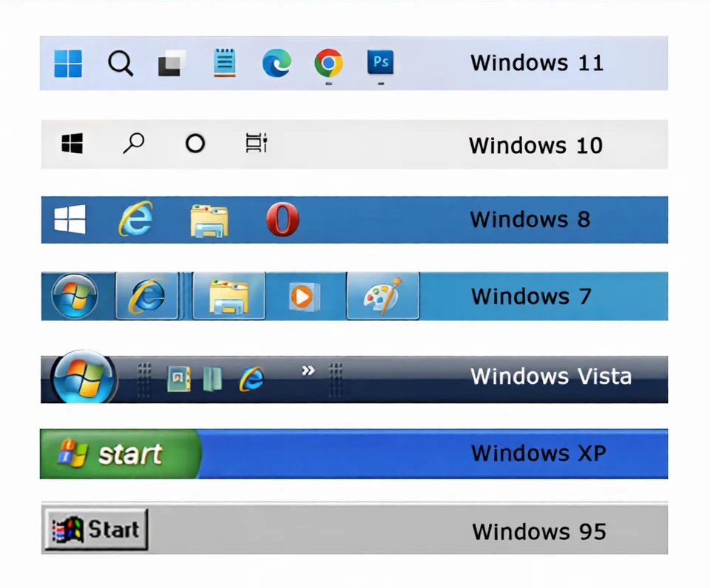Open Task View on Windows 10 taskbar

pyautogui.click(x=257, y=143)
